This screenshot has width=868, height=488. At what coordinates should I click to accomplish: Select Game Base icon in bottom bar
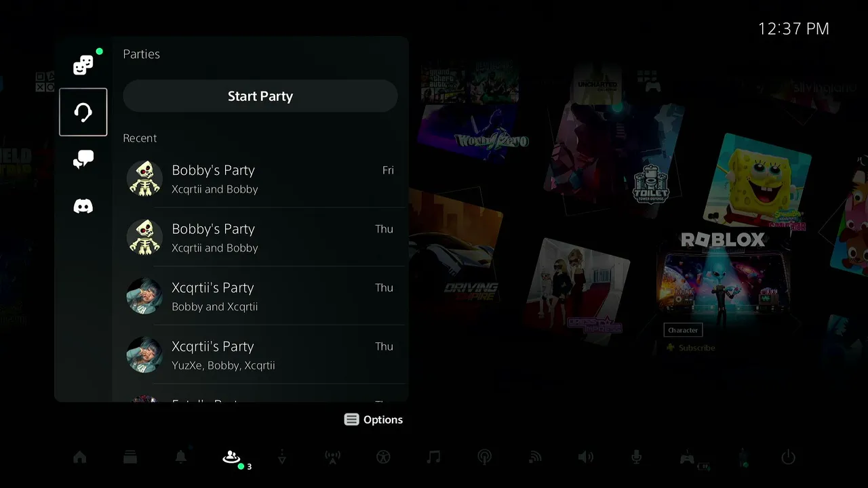[231, 457]
